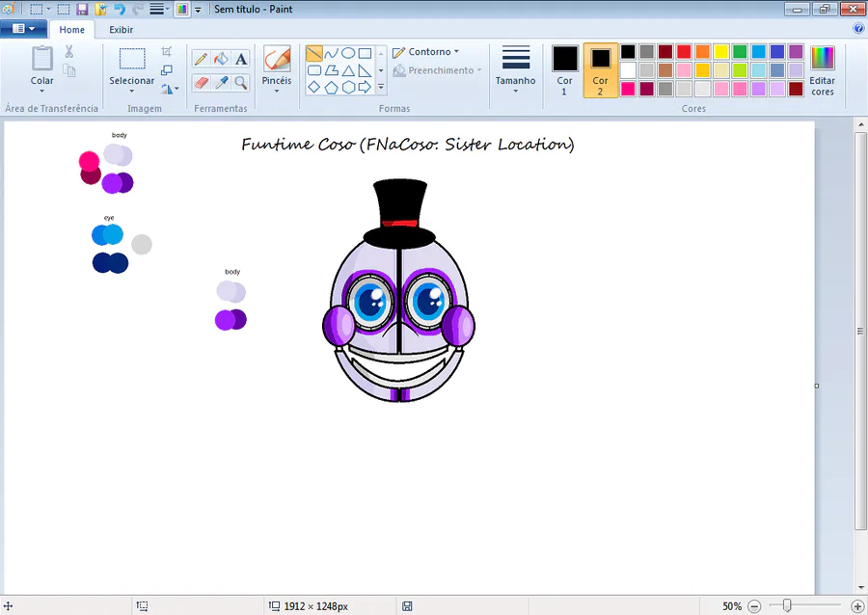Click the vertical scrollbar down arrow

point(860,587)
